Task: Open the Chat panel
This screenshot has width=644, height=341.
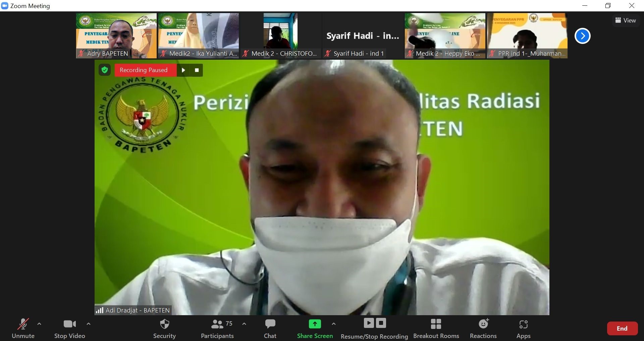Action: click(x=270, y=329)
